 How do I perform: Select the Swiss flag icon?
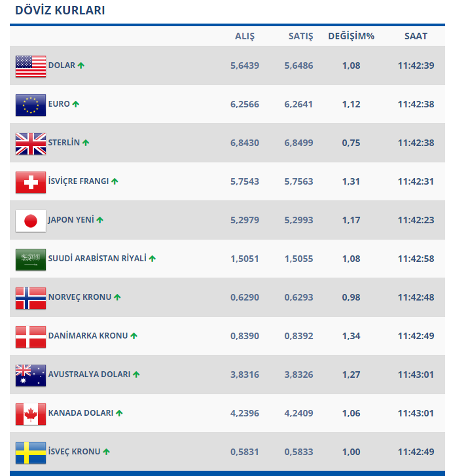point(31,182)
